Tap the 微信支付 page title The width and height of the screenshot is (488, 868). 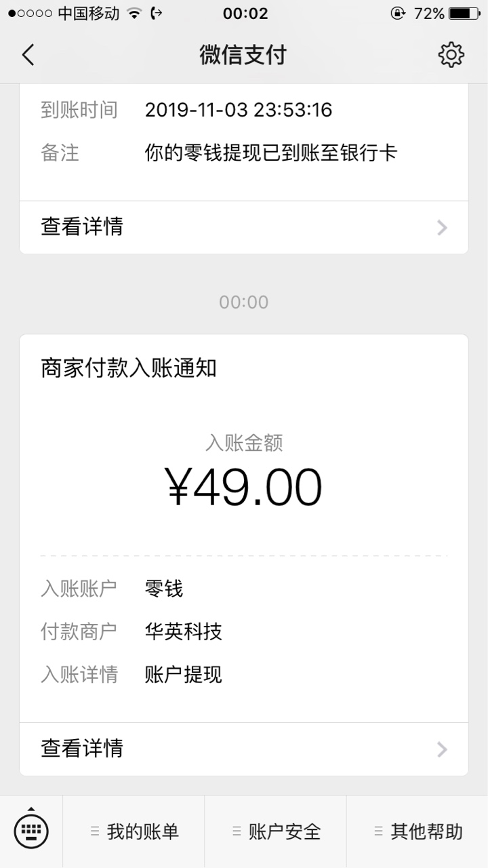(x=243, y=55)
